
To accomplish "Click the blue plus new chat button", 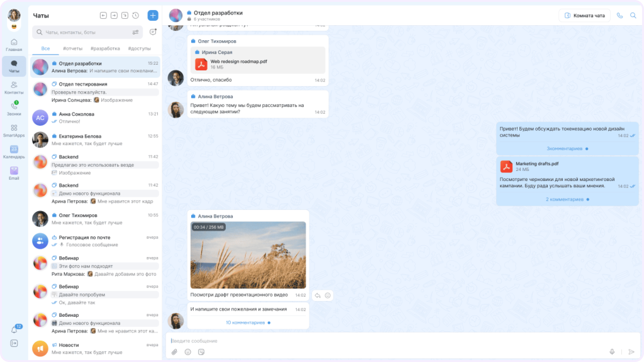I will point(153,15).
